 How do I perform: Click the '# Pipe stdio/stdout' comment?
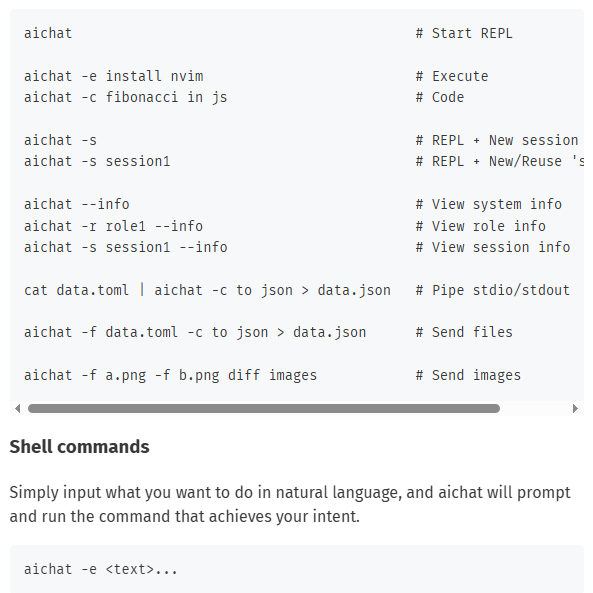click(492, 290)
